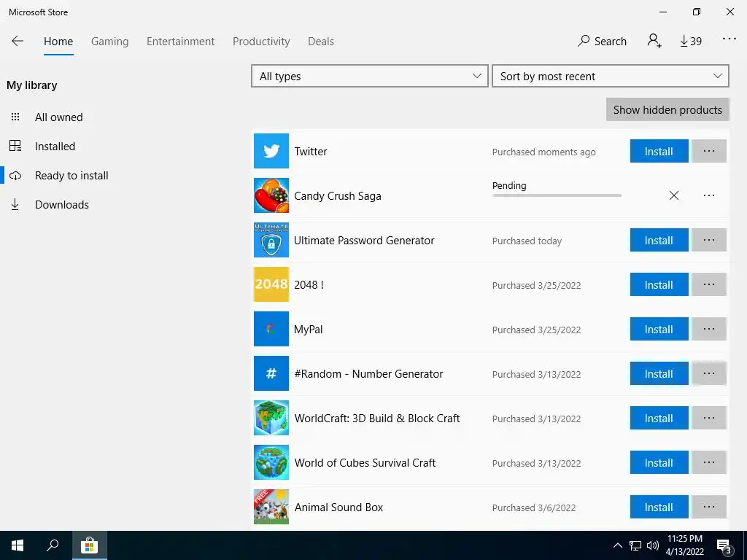The height and width of the screenshot is (560, 747).
Task: Install WorldCraft: 3D Build & Block Craft
Action: [659, 418]
